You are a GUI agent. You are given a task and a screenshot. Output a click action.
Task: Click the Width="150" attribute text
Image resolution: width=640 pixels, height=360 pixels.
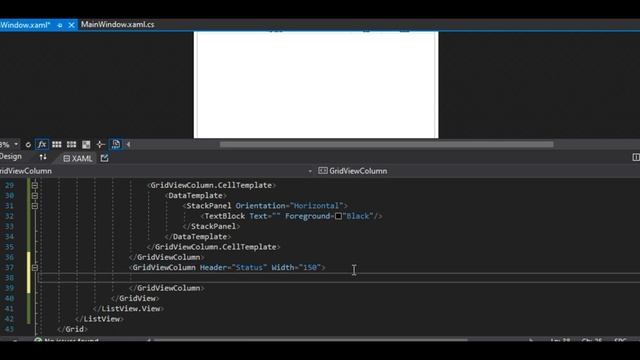coord(296,268)
